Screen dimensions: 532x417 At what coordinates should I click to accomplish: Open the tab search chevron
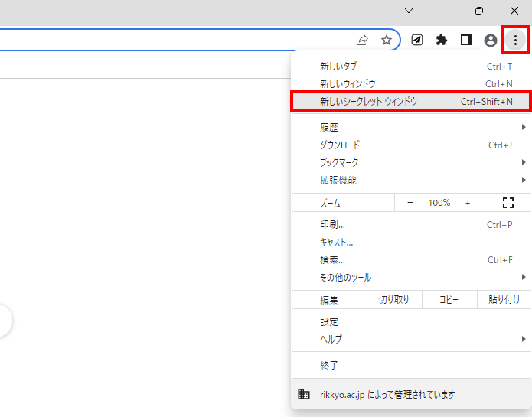409,11
